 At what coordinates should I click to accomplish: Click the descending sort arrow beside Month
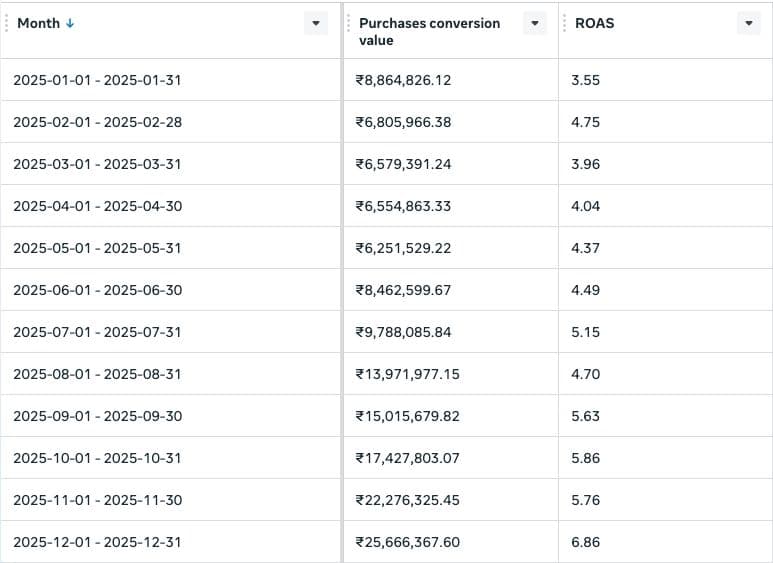tap(69, 23)
